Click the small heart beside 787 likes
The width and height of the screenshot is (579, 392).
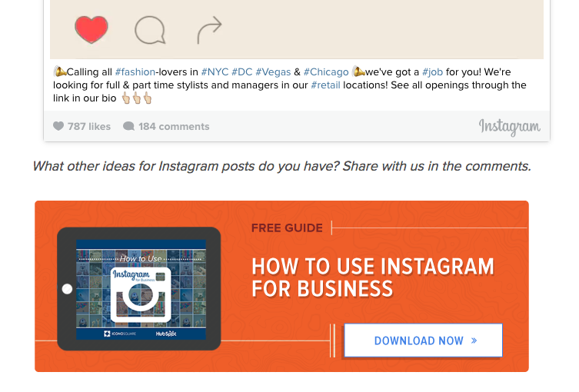coord(58,127)
